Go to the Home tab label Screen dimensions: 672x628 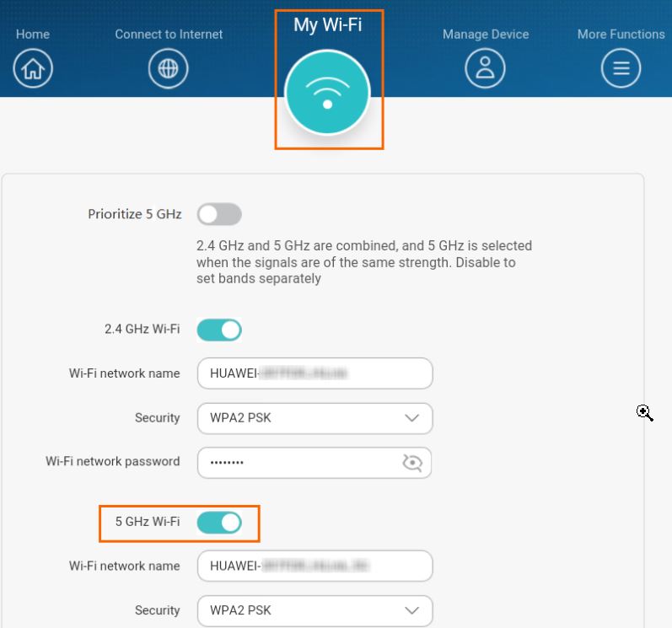pos(33,35)
